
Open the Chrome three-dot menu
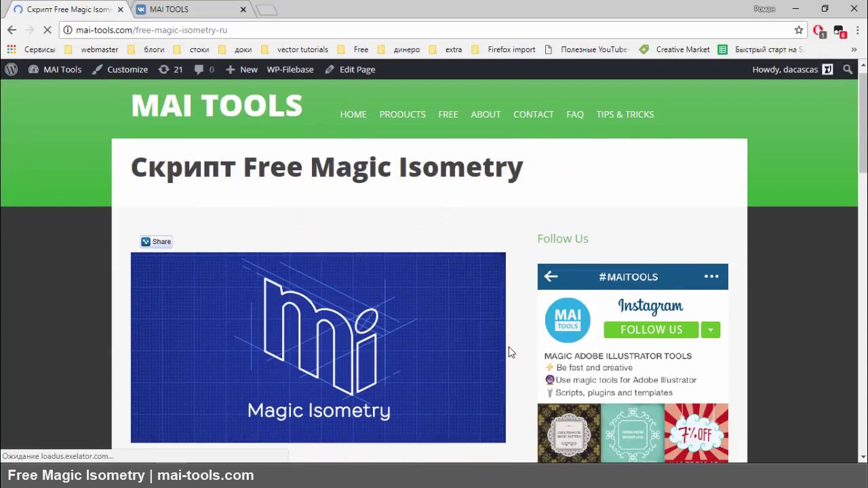(857, 30)
